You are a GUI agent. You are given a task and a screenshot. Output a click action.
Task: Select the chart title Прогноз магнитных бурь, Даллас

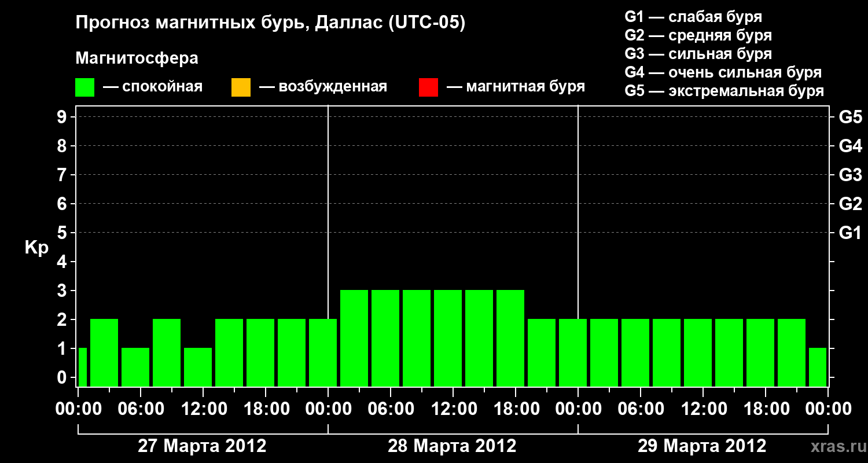(x=270, y=24)
